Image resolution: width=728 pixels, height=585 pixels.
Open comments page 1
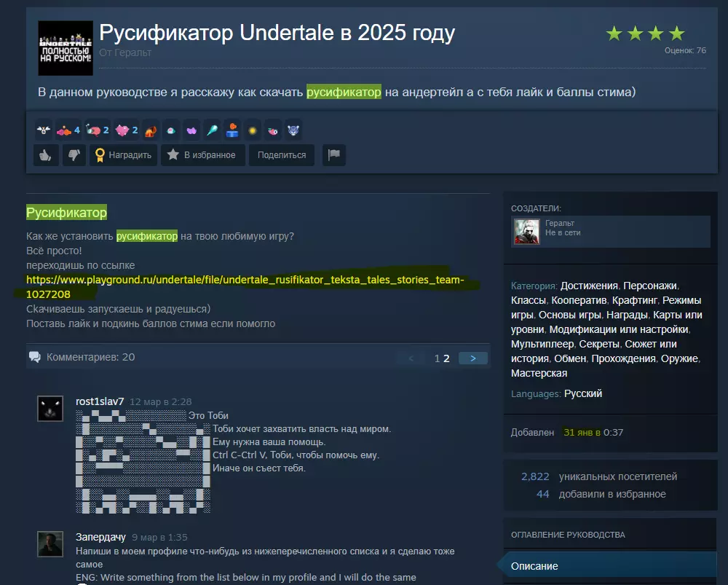[x=437, y=358]
